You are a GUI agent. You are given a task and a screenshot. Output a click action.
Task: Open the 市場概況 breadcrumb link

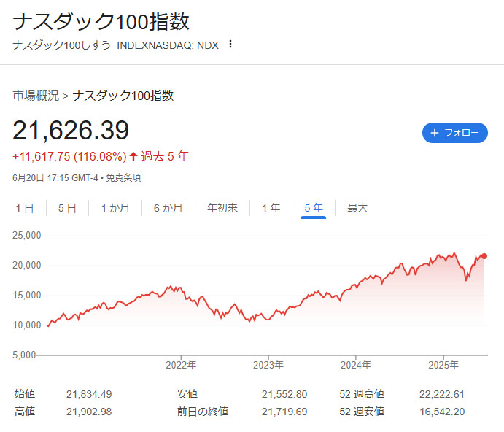36,96
